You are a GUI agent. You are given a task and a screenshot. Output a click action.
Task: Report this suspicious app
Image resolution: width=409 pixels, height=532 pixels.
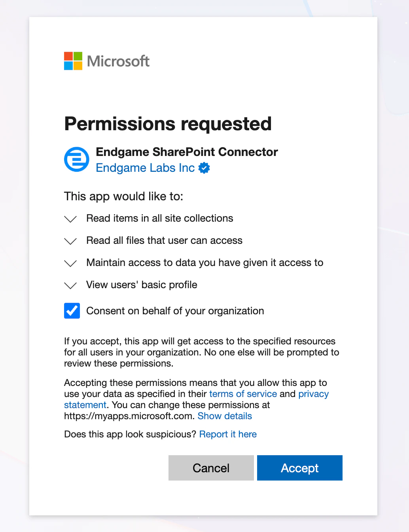coord(228,434)
